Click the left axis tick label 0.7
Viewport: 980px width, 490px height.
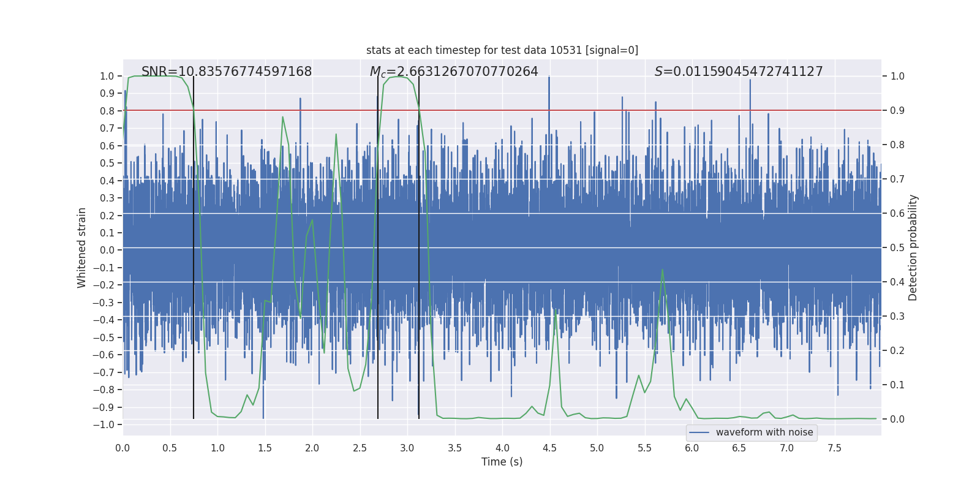107,128
